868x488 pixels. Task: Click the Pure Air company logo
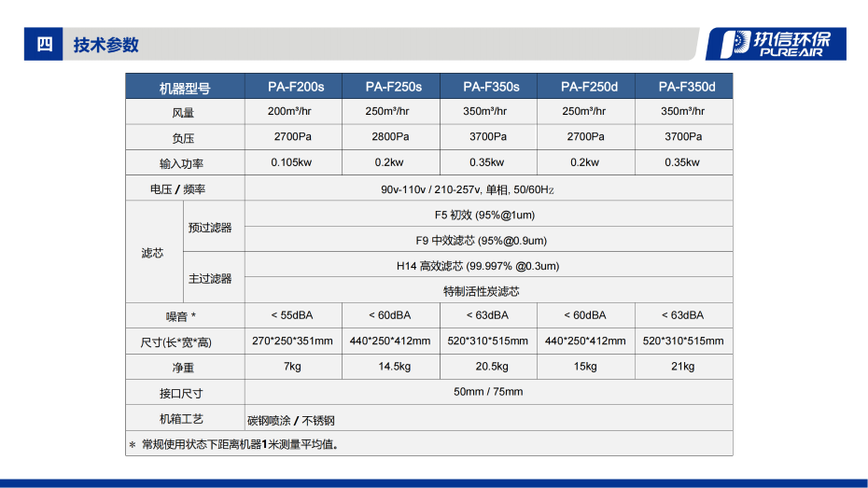point(777,44)
